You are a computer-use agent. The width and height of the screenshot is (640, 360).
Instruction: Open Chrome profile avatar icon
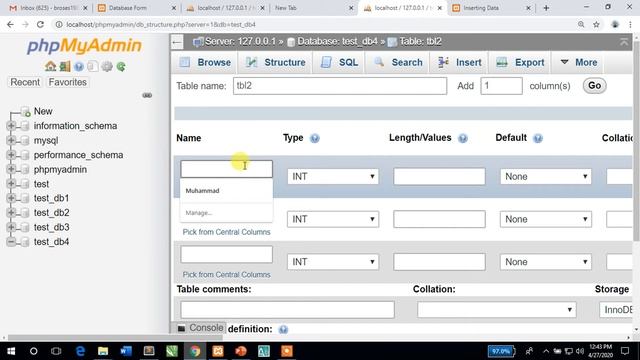[x=615, y=24]
